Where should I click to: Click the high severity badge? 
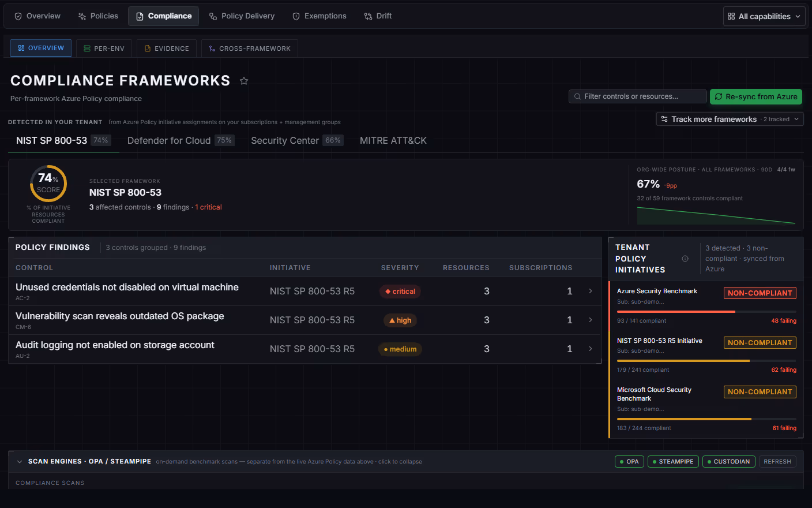tap(400, 320)
